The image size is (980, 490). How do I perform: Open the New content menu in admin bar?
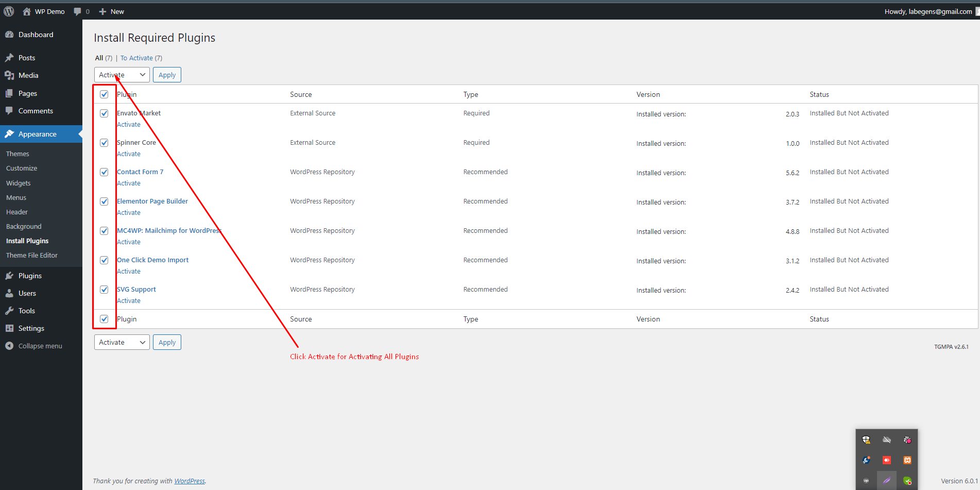click(x=112, y=11)
